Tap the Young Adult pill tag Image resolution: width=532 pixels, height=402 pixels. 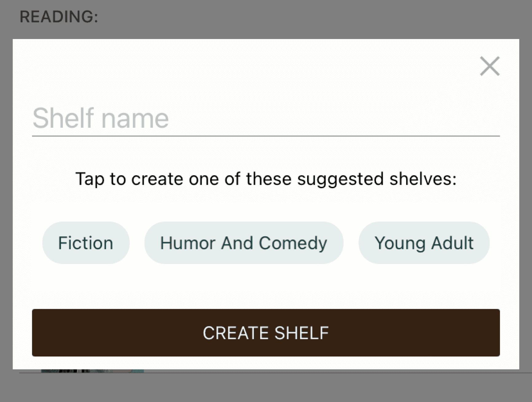(424, 243)
